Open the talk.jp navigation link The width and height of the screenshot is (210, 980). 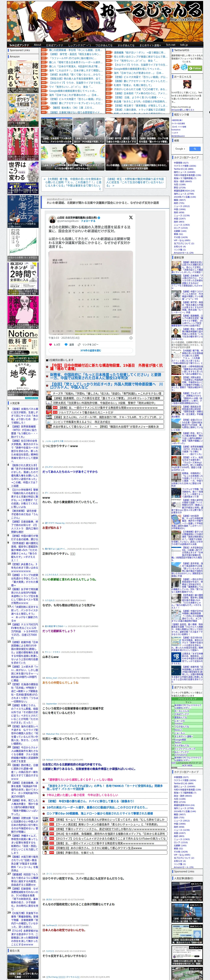[x=184, y=45]
